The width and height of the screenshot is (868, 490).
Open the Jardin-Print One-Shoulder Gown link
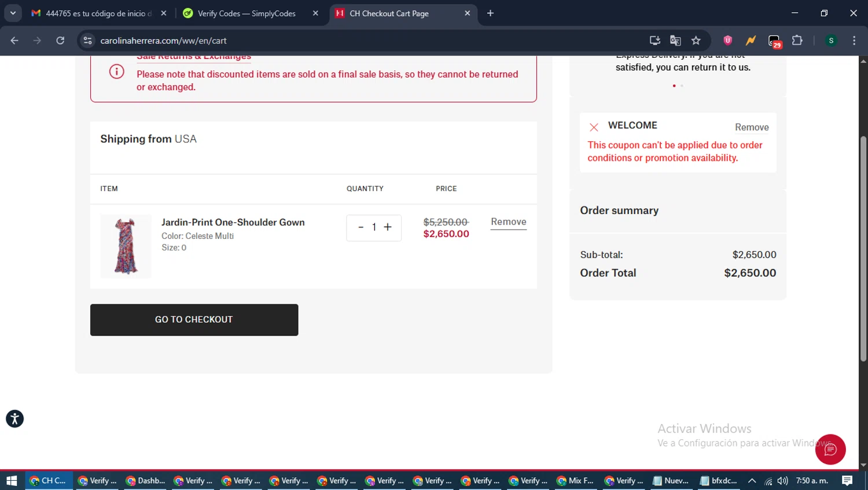click(x=233, y=222)
